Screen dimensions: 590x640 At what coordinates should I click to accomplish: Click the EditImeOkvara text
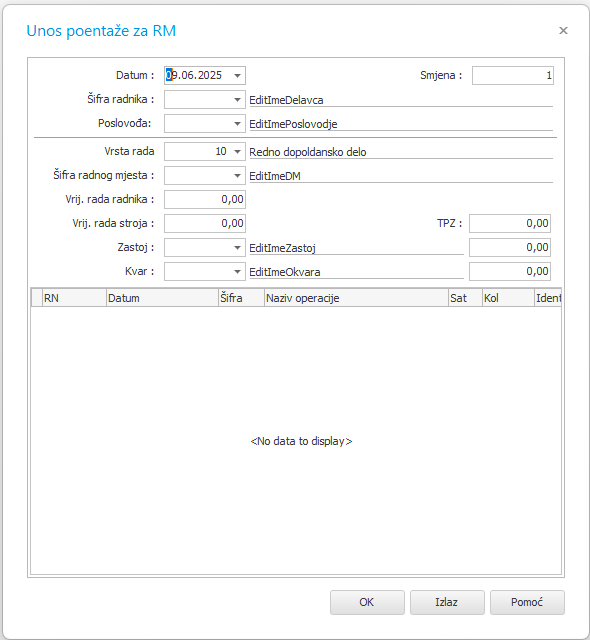(x=285, y=272)
